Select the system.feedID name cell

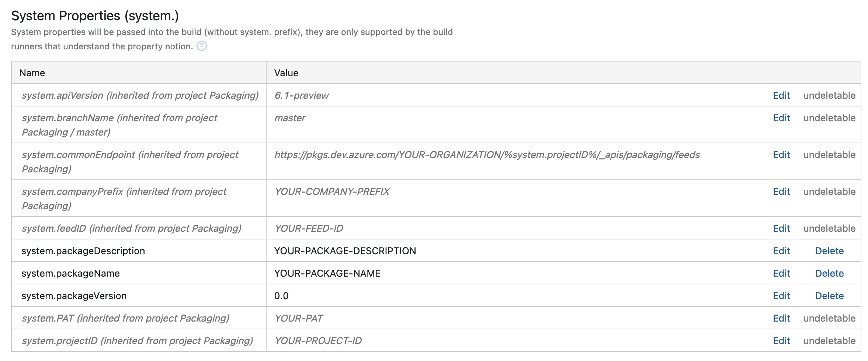(x=139, y=228)
